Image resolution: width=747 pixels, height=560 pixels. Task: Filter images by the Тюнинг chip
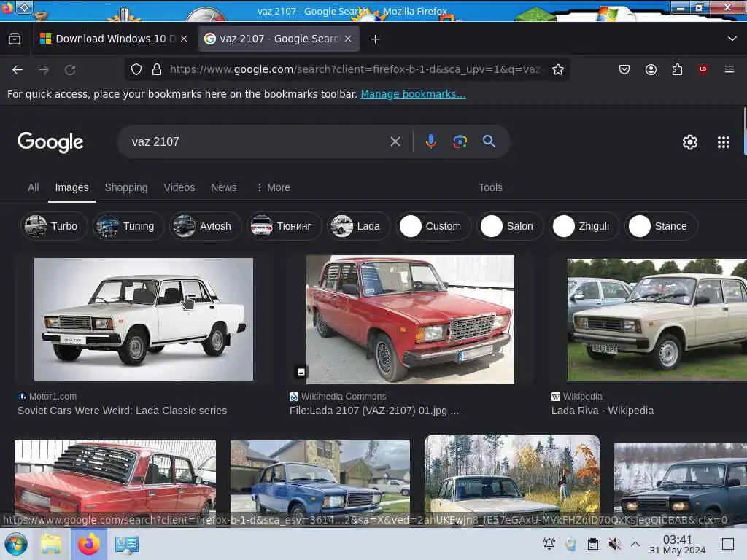click(x=285, y=226)
